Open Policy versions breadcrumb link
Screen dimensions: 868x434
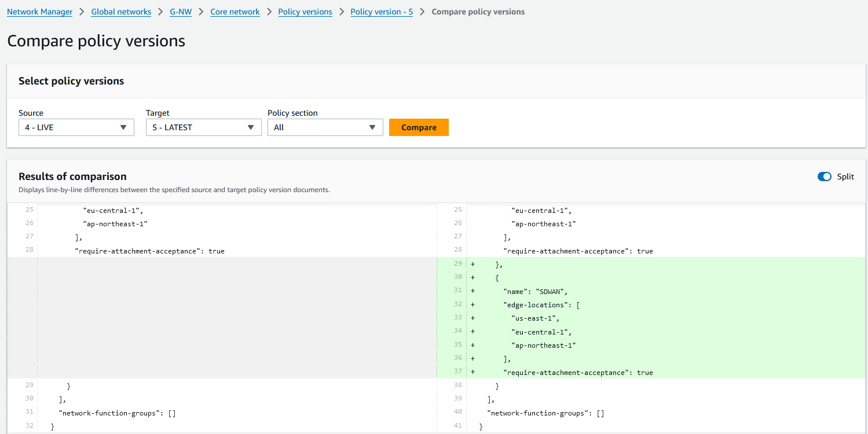[305, 12]
